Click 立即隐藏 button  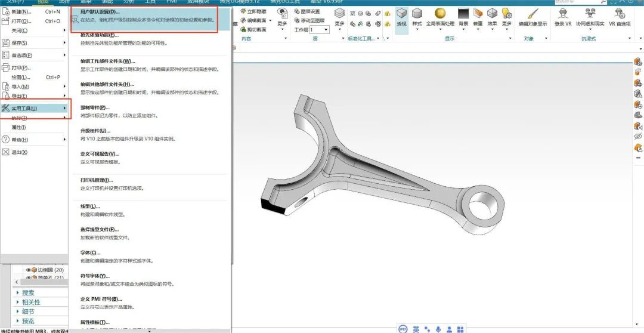point(253,11)
